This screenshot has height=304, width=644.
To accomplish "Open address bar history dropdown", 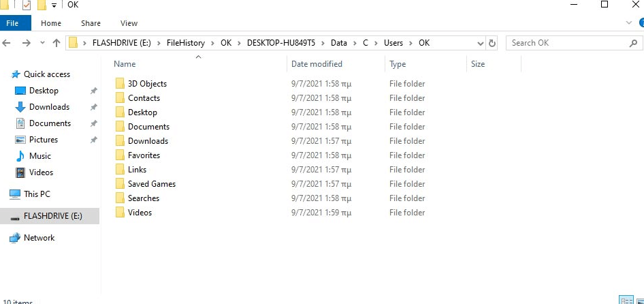I will click(481, 43).
